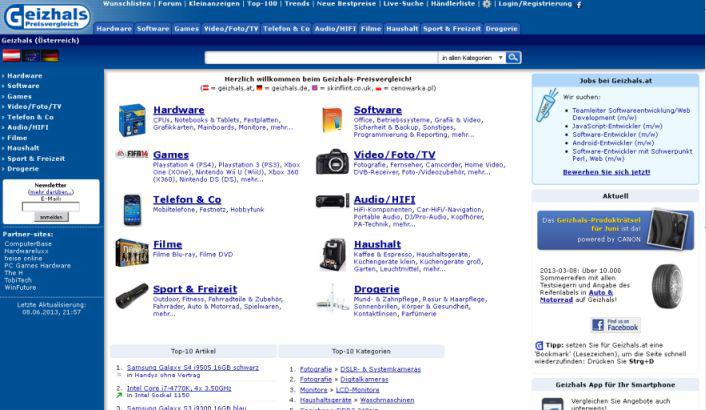Expand Haushalt in left sidebar
This screenshot has width=706, height=410.
(x=23, y=148)
